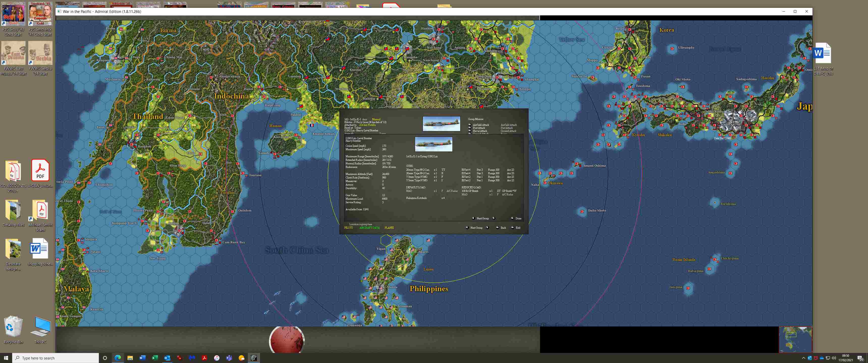
Task: Click Done in aircraft data panel
Action: pos(518,218)
